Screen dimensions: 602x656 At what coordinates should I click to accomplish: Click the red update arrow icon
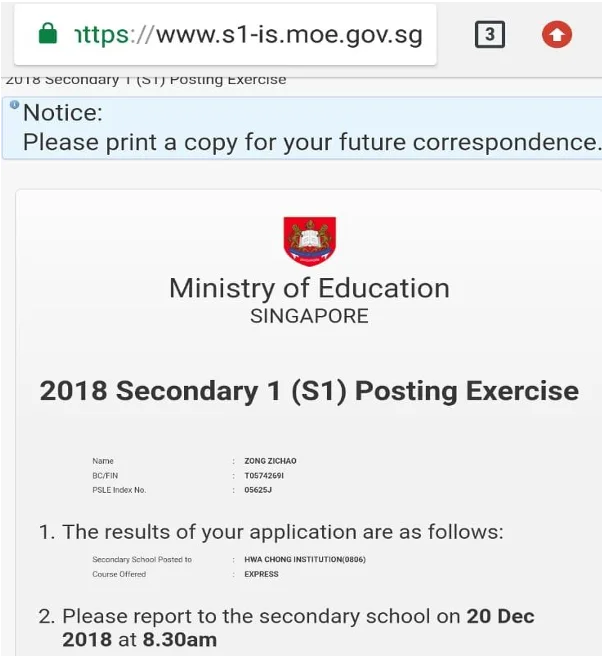pyautogui.click(x=557, y=35)
